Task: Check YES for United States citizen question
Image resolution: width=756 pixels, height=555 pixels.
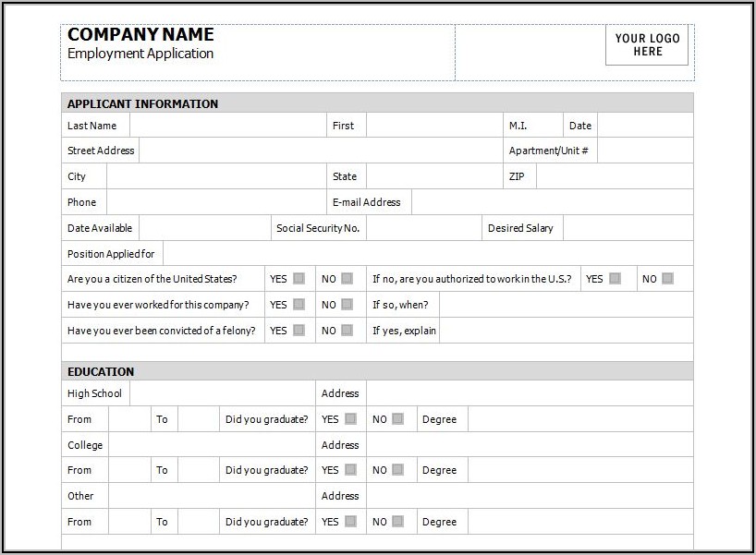Action: click(299, 278)
